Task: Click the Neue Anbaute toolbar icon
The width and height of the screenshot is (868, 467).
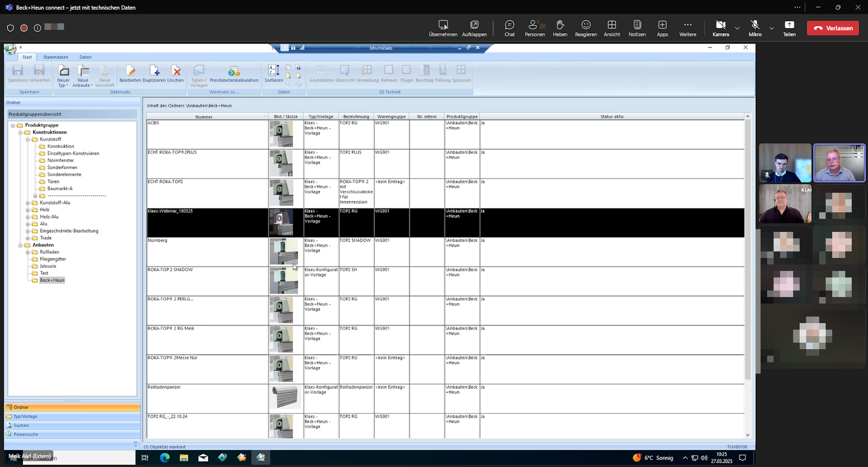Action: point(83,71)
